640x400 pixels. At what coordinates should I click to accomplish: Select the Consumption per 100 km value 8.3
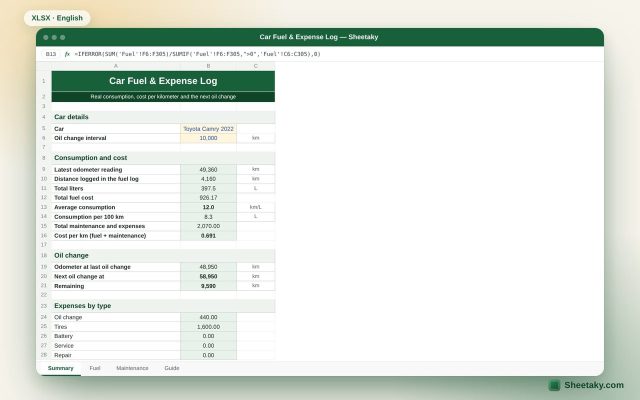208,217
